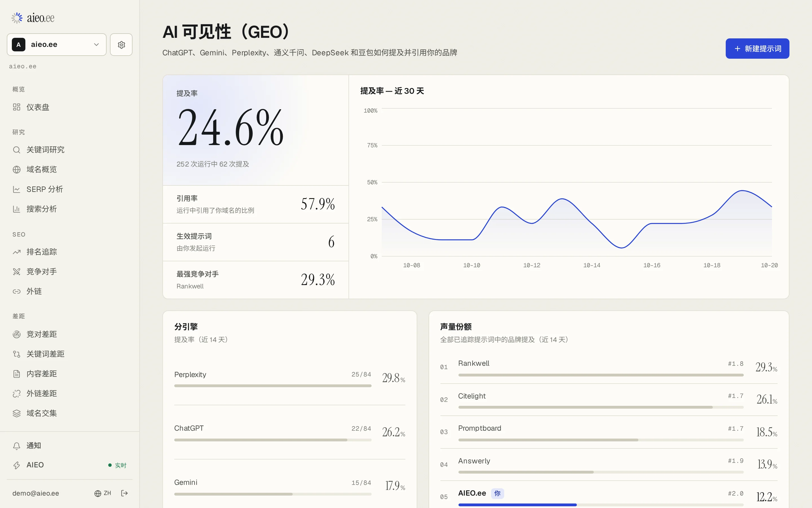Open 仪表盘 menu item
Screen dimensions: 812x508
(x=69, y=107)
